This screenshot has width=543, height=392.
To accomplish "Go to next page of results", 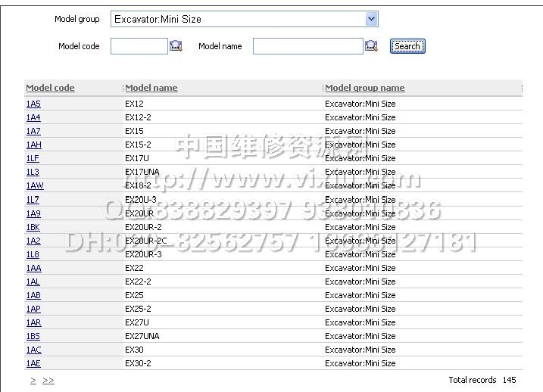I will (33, 381).
